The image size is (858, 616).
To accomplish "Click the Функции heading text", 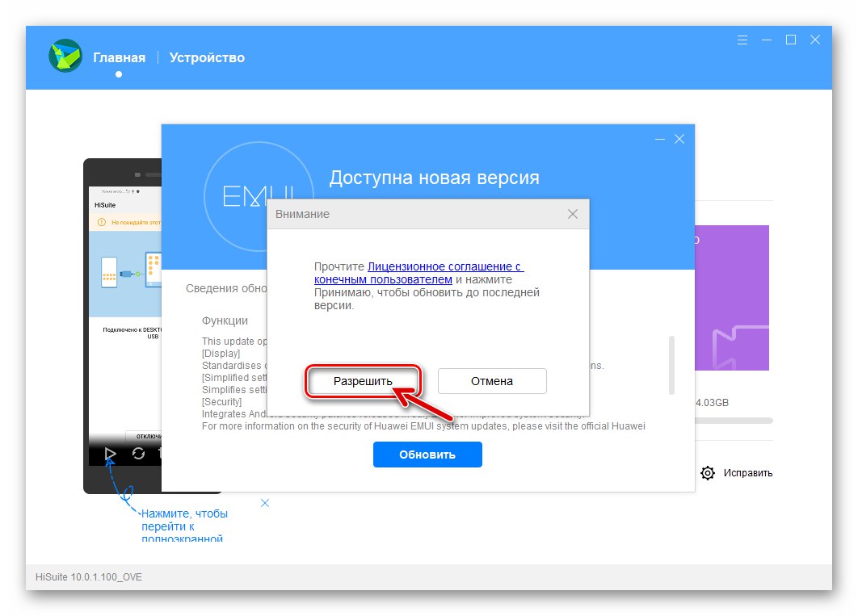I will 225,321.
